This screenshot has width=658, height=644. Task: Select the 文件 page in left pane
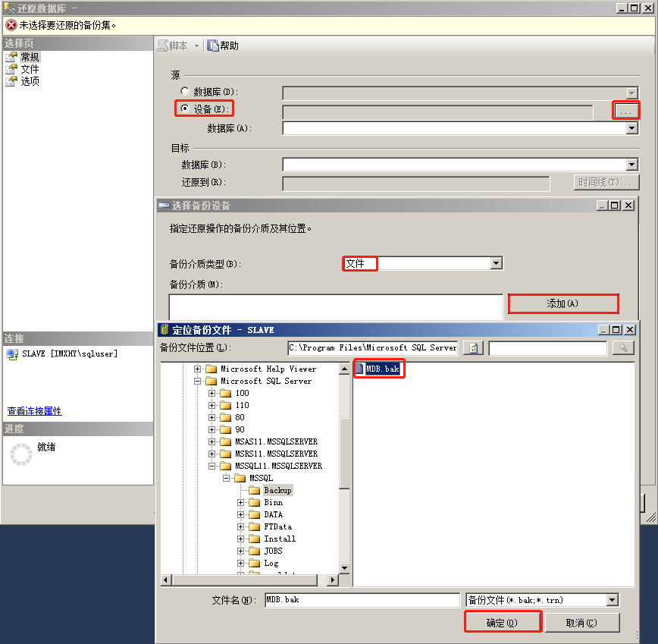coord(30,69)
